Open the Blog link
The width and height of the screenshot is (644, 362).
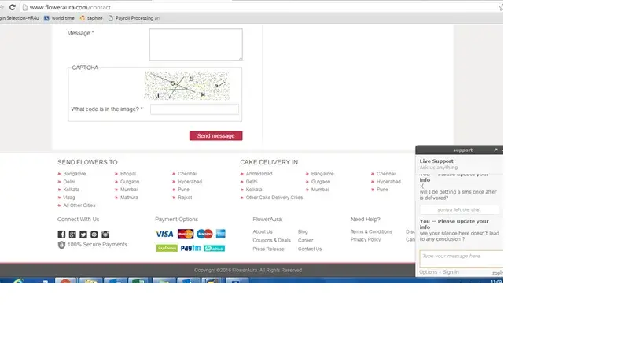click(x=303, y=231)
